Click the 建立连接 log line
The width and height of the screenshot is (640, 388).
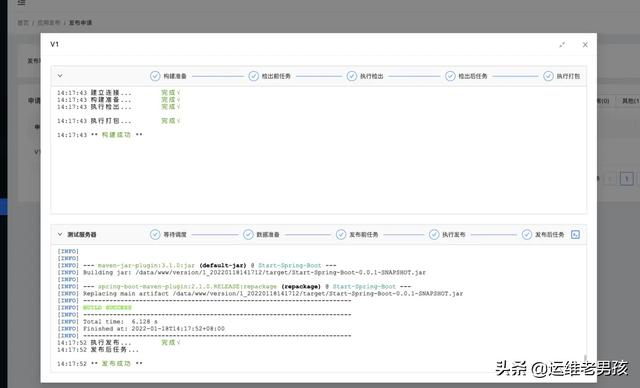pyautogui.click(x=118, y=93)
